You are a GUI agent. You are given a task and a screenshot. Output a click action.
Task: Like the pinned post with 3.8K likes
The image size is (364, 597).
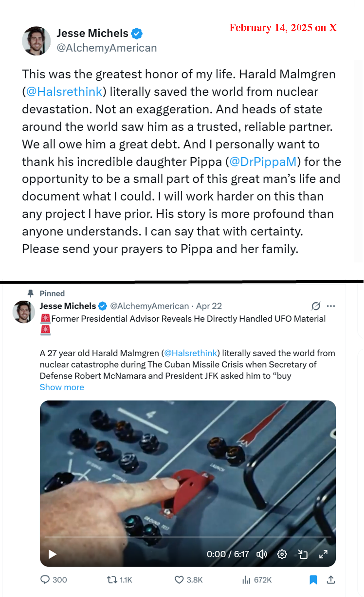(x=188, y=580)
